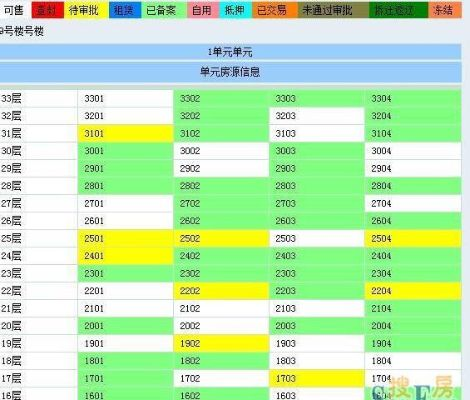Open available unit 3002
The height and width of the screenshot is (400, 470).
221,151
